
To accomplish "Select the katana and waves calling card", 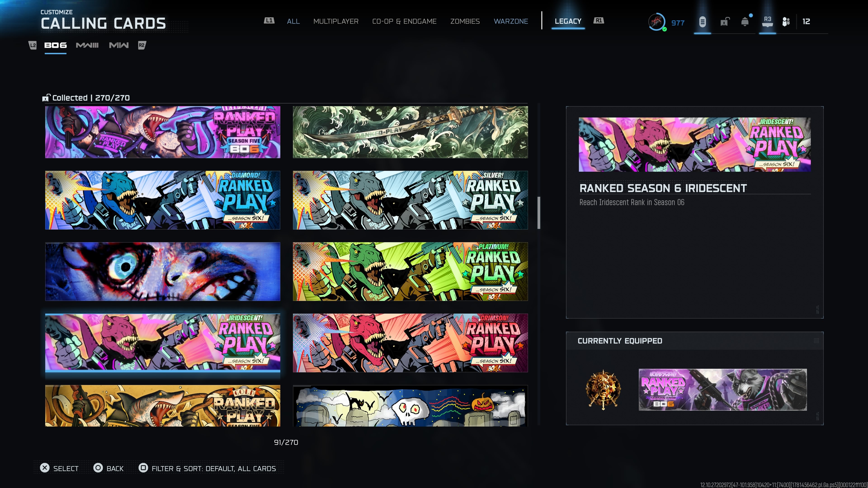I will (410, 132).
